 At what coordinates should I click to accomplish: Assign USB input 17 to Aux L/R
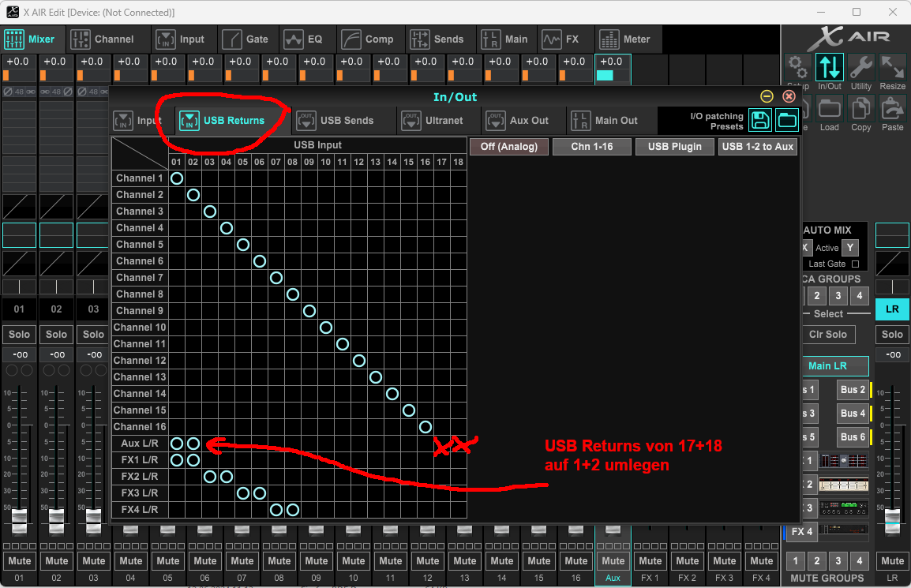[x=442, y=444]
